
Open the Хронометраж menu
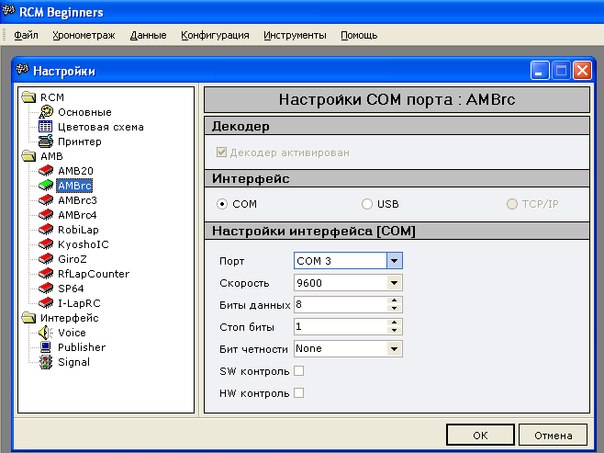click(x=84, y=35)
